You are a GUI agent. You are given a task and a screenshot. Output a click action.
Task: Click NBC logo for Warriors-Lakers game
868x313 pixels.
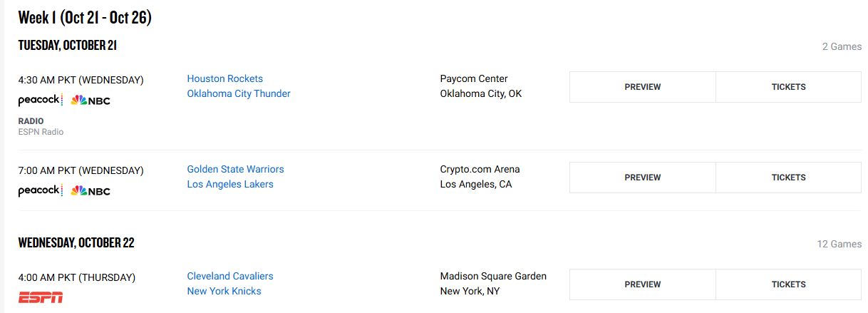(91, 191)
